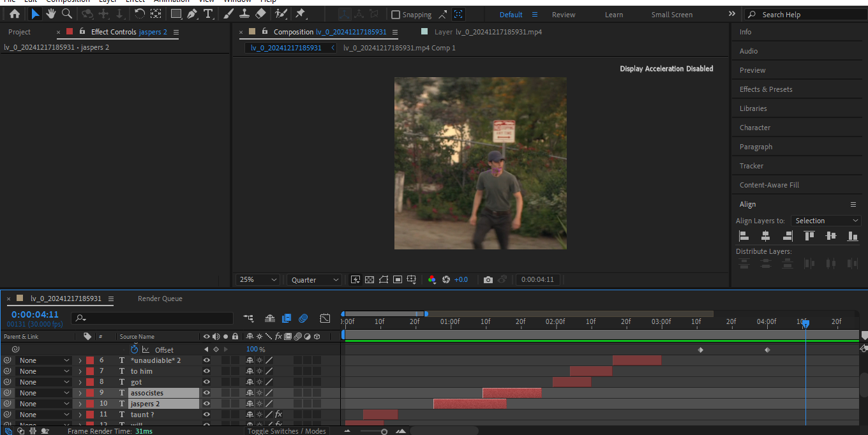Click Toggle Switches / Modes button

(287, 431)
